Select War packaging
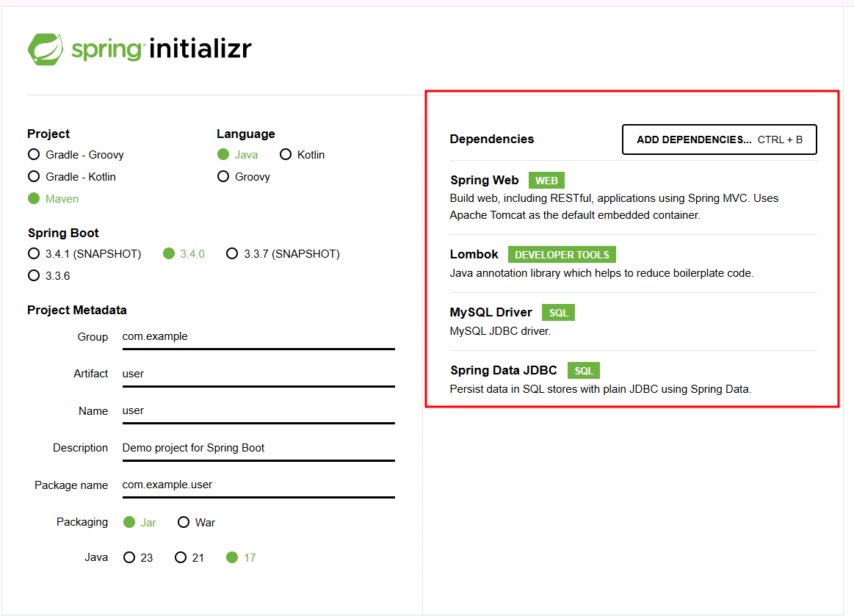 (x=197, y=522)
